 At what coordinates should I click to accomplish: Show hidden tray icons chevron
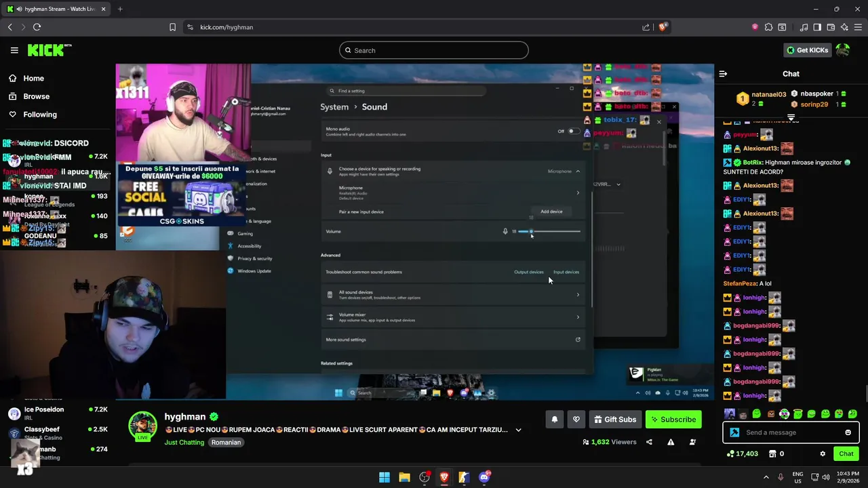pyautogui.click(x=766, y=477)
